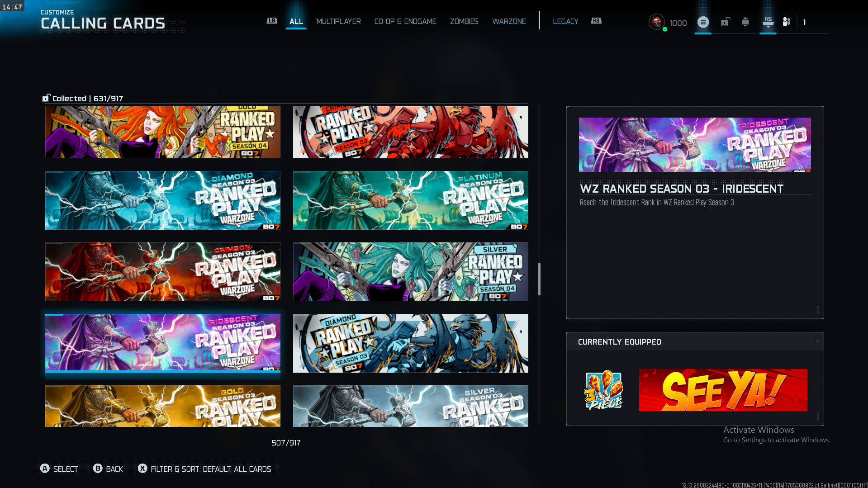Open notifications bell icon
868x488 pixels.
pyautogui.click(x=745, y=22)
